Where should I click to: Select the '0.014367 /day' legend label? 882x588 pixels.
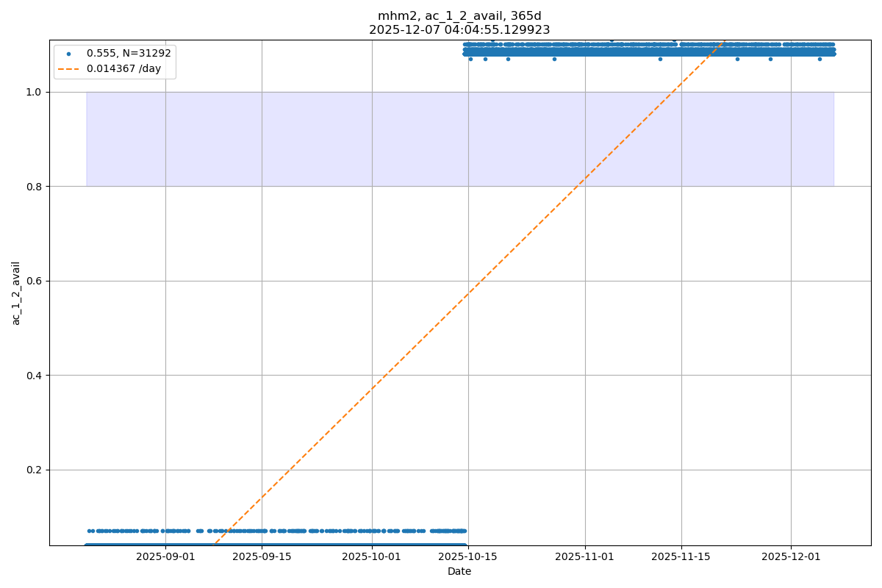coord(123,69)
